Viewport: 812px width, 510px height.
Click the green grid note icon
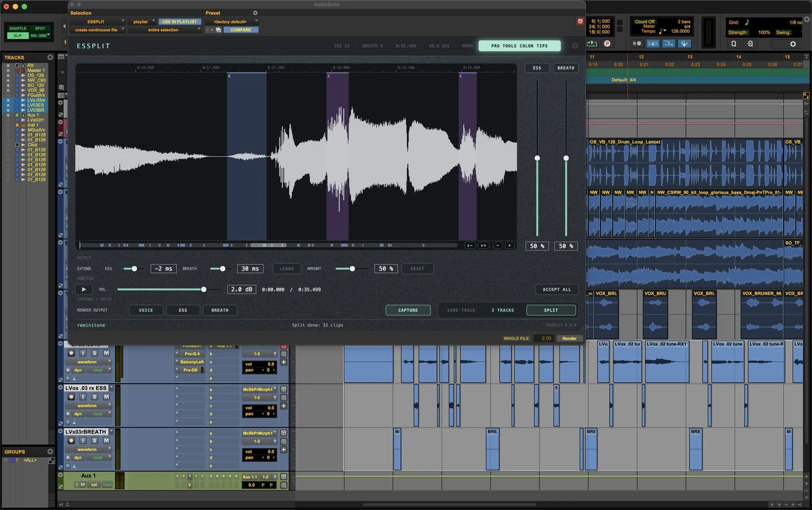[747, 22]
